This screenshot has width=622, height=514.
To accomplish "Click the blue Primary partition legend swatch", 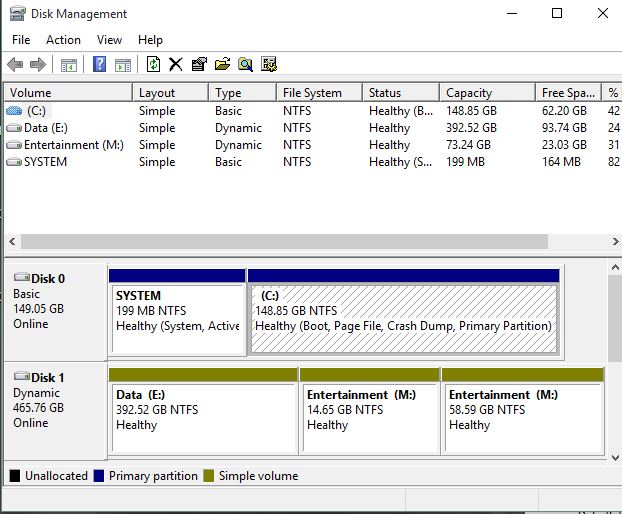I will pos(99,476).
